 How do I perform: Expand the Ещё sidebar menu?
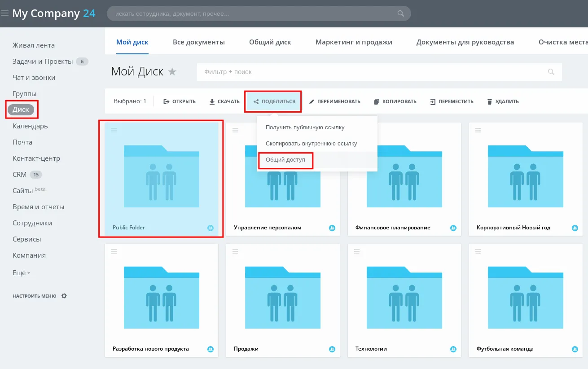pos(21,273)
